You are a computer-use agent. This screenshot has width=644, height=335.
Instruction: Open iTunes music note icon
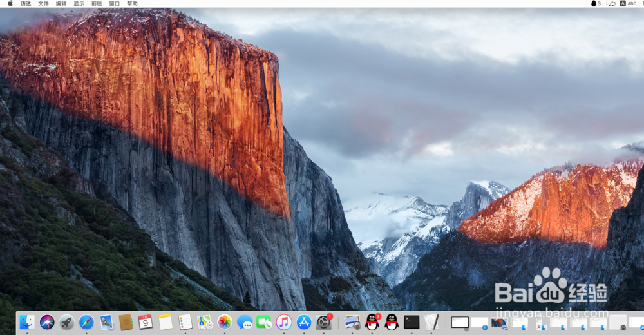coord(284,322)
